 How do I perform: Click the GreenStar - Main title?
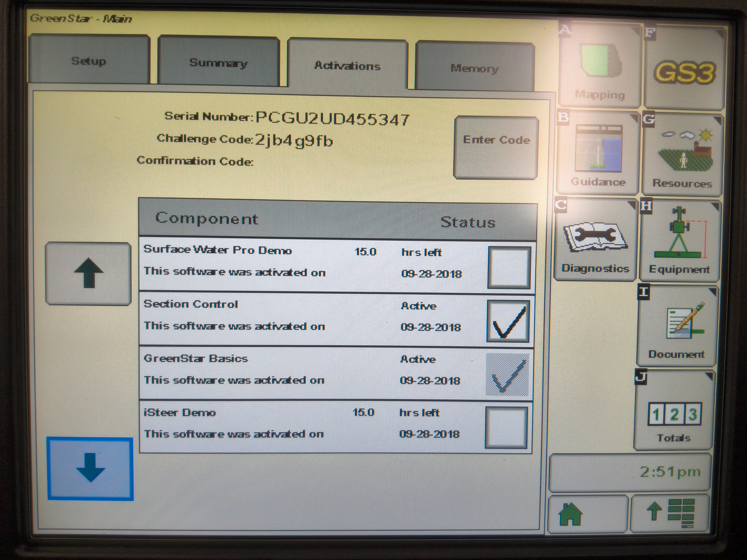tap(81, 19)
